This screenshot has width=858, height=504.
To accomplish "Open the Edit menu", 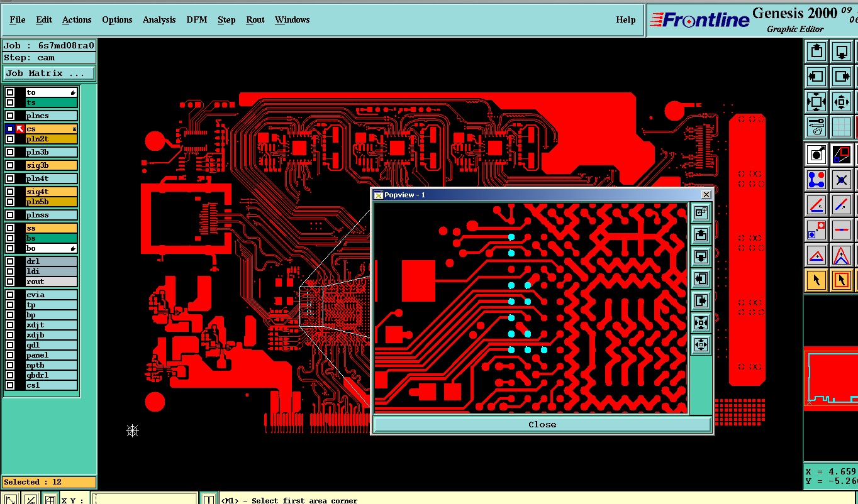I will tap(44, 19).
